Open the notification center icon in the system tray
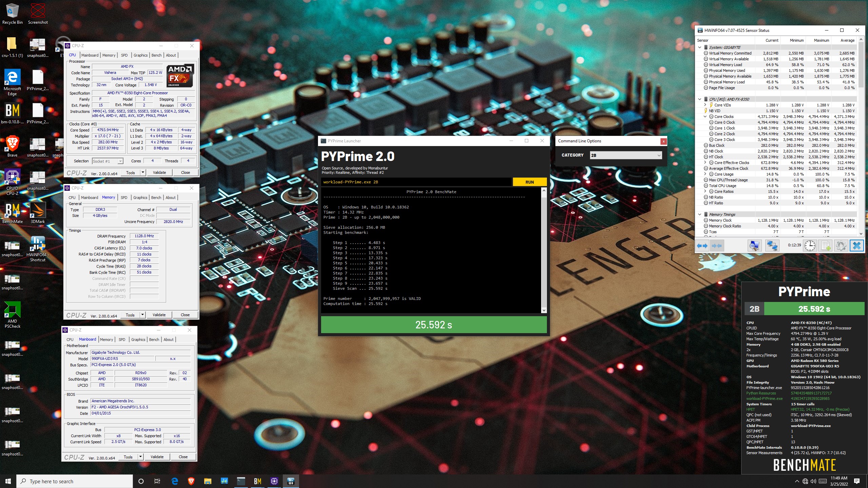This screenshot has height=488, width=868. tap(857, 481)
